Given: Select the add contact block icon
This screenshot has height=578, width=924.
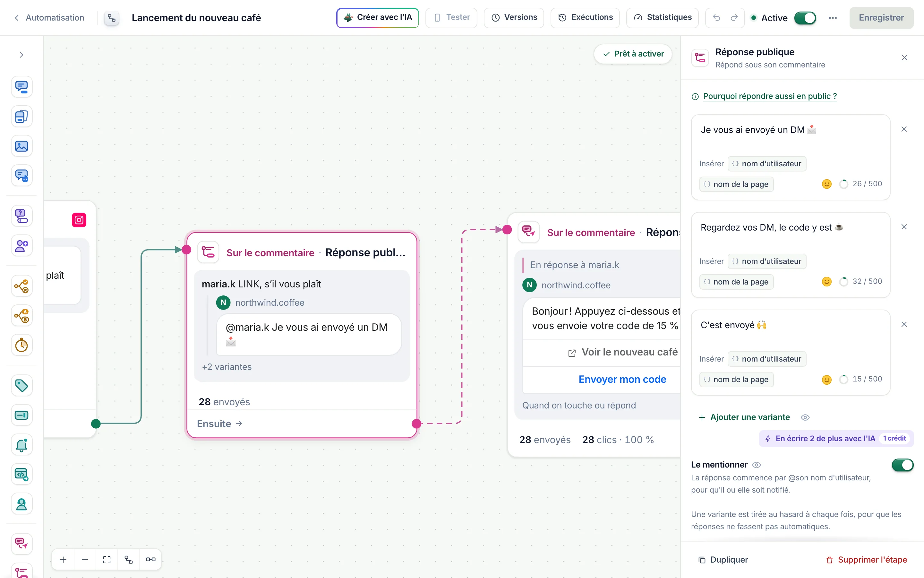Looking at the screenshot, I should (21, 245).
